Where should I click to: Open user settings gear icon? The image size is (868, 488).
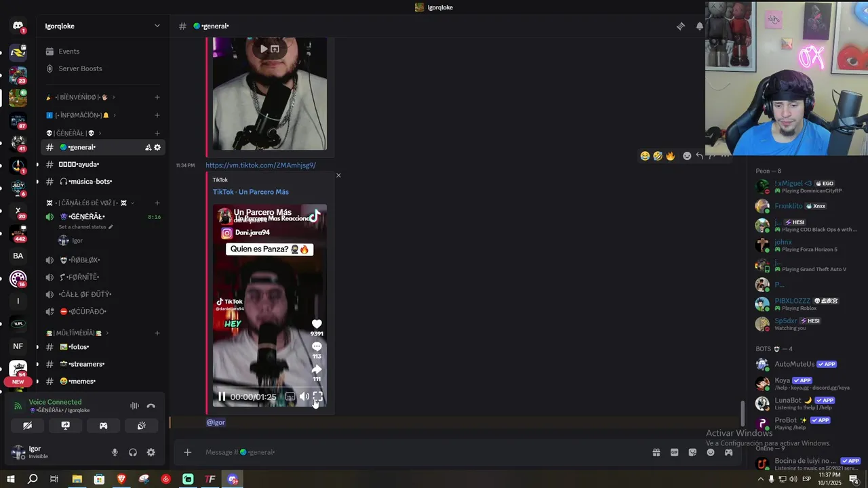pos(151,452)
